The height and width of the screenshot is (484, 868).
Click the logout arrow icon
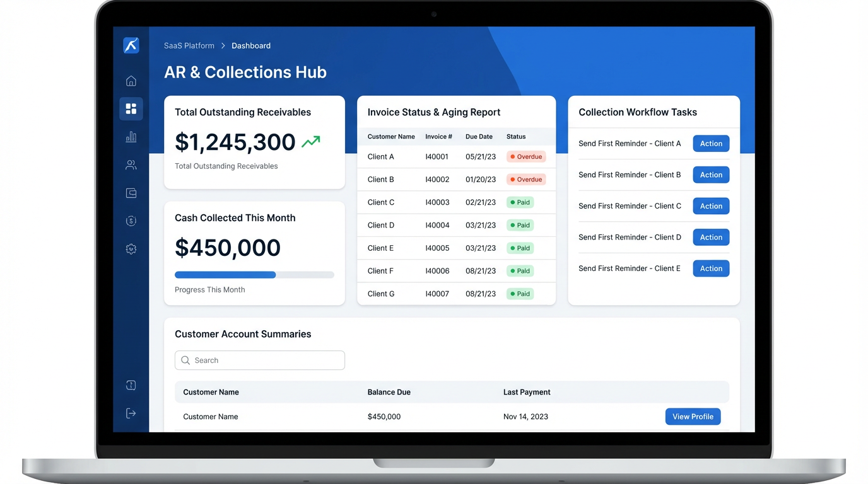pyautogui.click(x=131, y=413)
